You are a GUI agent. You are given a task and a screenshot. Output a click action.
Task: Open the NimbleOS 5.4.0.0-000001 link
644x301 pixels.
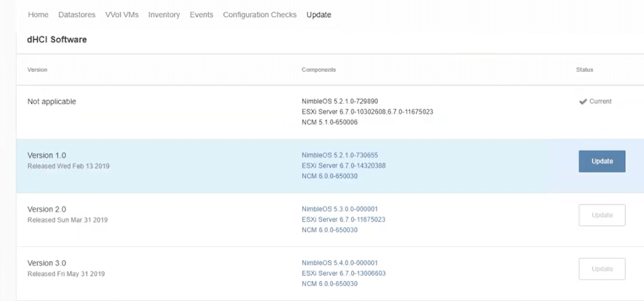pyautogui.click(x=340, y=263)
